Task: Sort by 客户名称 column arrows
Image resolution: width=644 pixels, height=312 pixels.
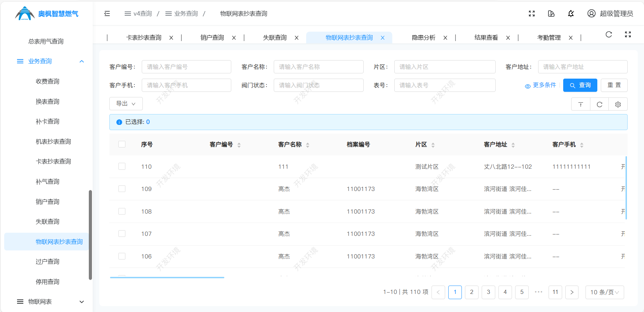Action: tap(308, 145)
